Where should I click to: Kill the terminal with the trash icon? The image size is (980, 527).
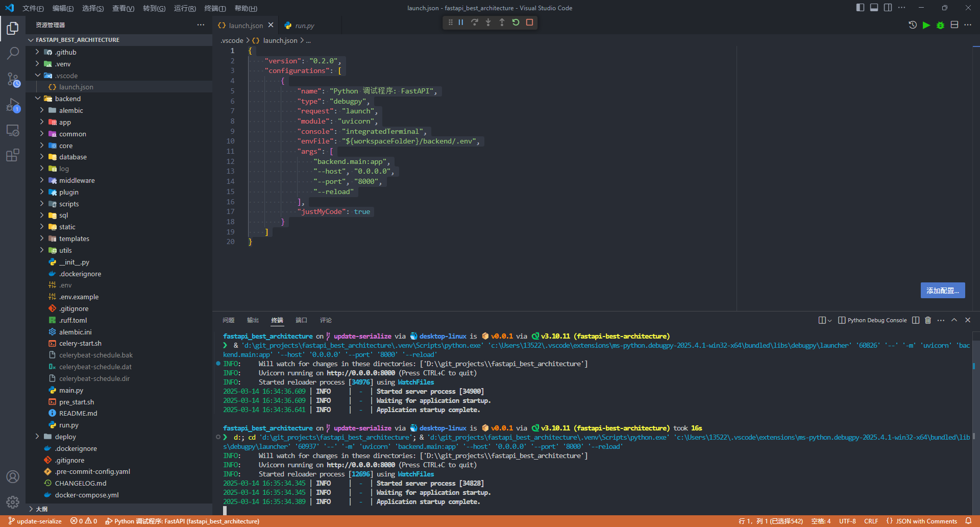click(x=927, y=320)
